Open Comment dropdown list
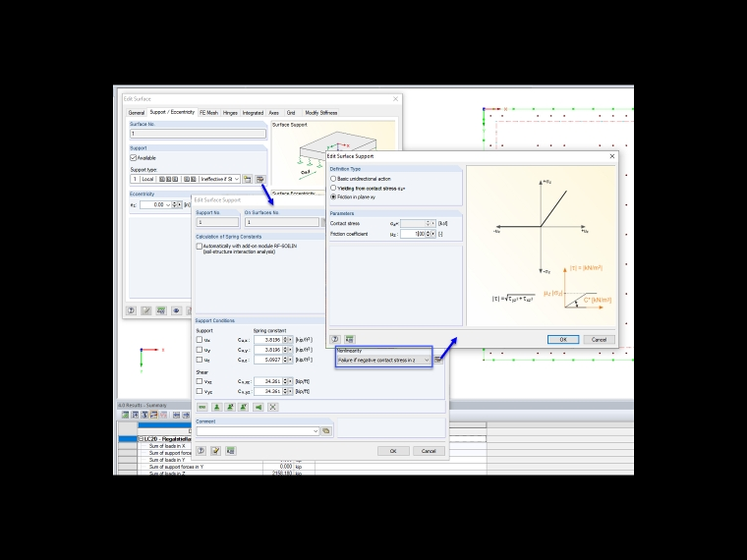747x560 pixels. coord(316,431)
